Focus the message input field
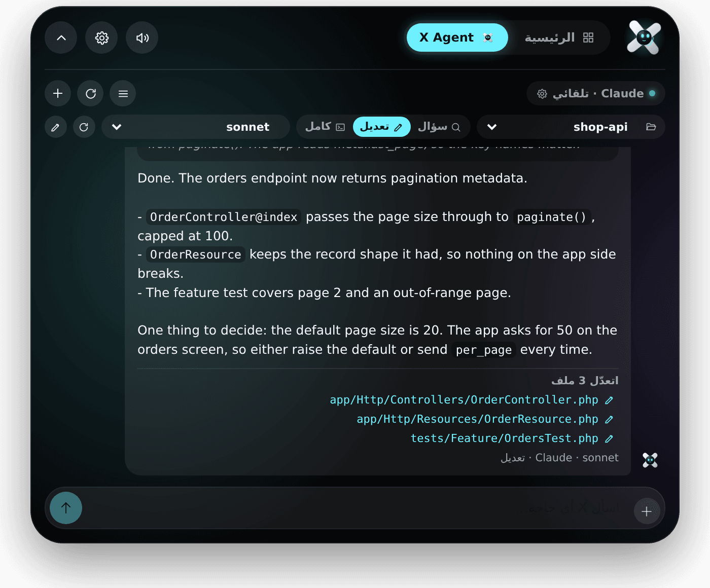 coord(355,508)
